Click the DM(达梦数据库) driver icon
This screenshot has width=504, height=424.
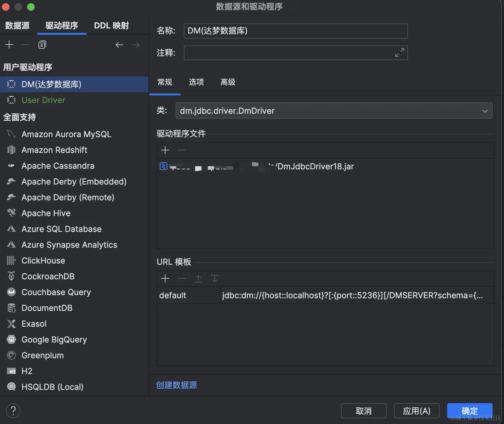[11, 84]
